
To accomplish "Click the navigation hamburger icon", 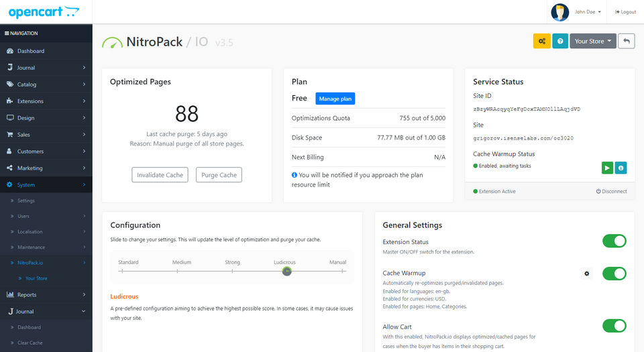I will [x=7, y=34].
